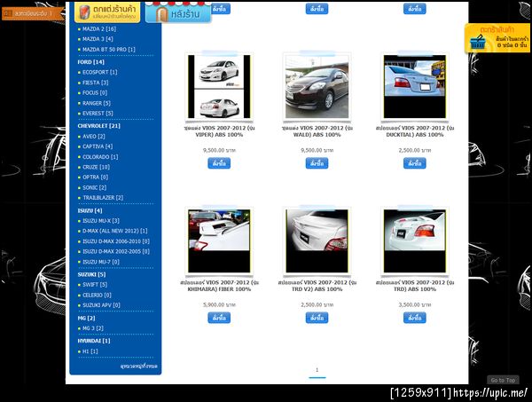This screenshot has width=532, height=402.
Task: Open VIOS DUCKTIAL spoiler thumbnail
Action: click(x=415, y=87)
